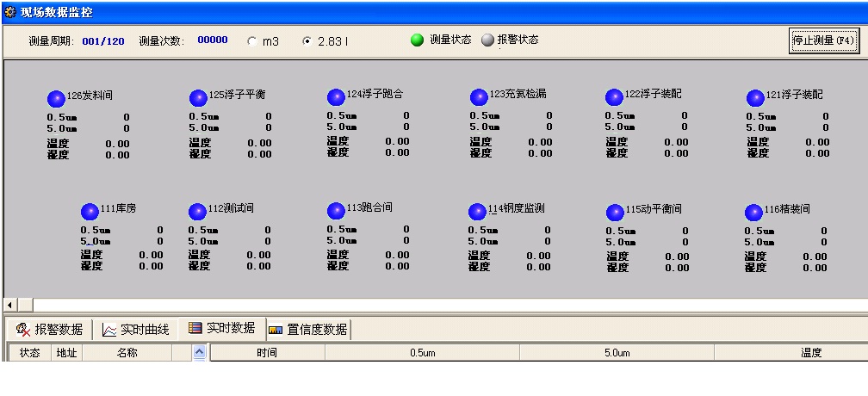
Task: Click the green 测量状态 status light
Action: (x=418, y=40)
